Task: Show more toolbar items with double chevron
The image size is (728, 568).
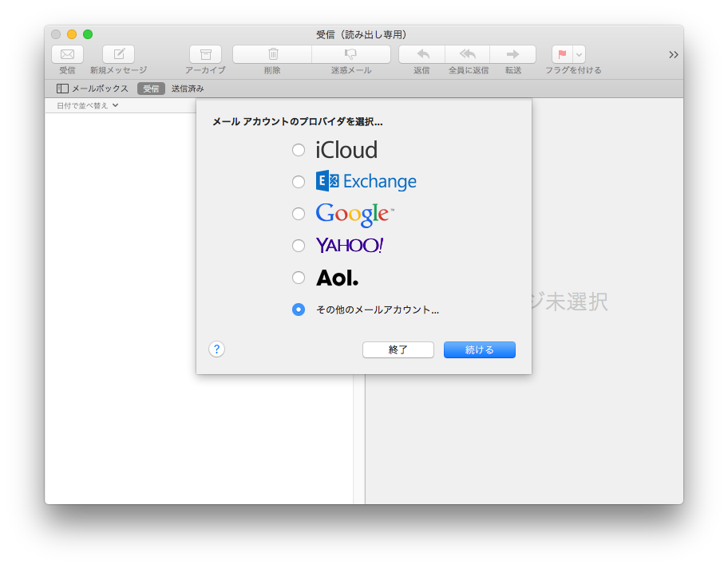Action: (x=673, y=55)
